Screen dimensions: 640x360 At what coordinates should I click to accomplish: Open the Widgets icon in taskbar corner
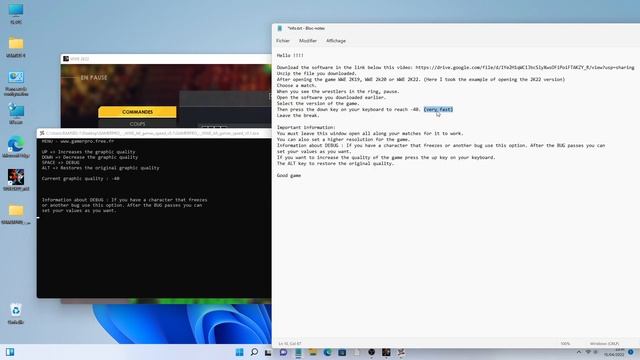(x=10, y=352)
